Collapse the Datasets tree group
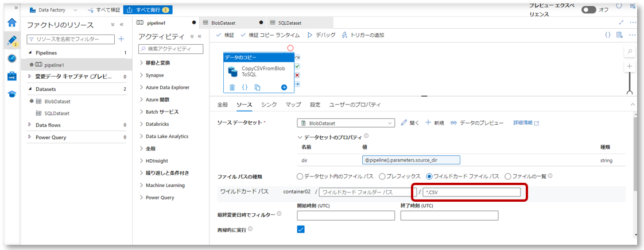The image size is (644, 250). click(x=30, y=89)
